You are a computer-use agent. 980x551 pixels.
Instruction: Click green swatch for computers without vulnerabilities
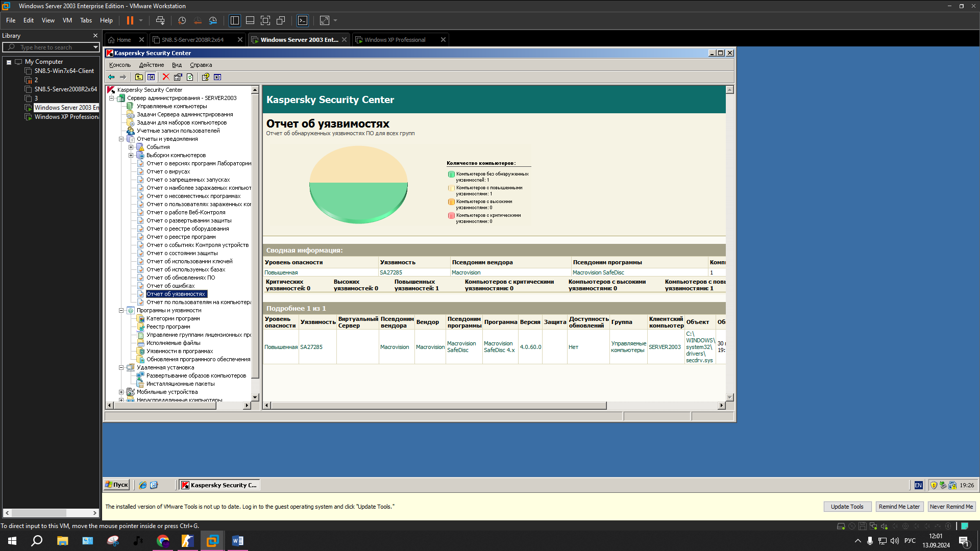click(x=451, y=174)
